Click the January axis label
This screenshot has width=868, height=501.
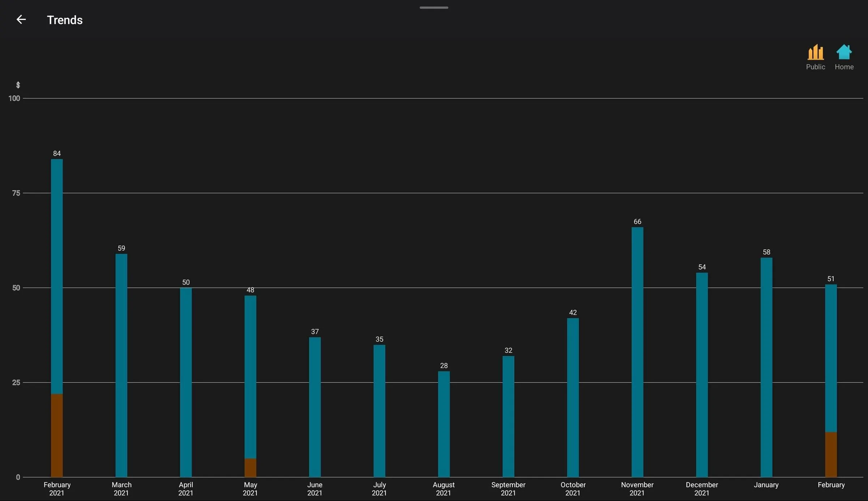(x=766, y=485)
